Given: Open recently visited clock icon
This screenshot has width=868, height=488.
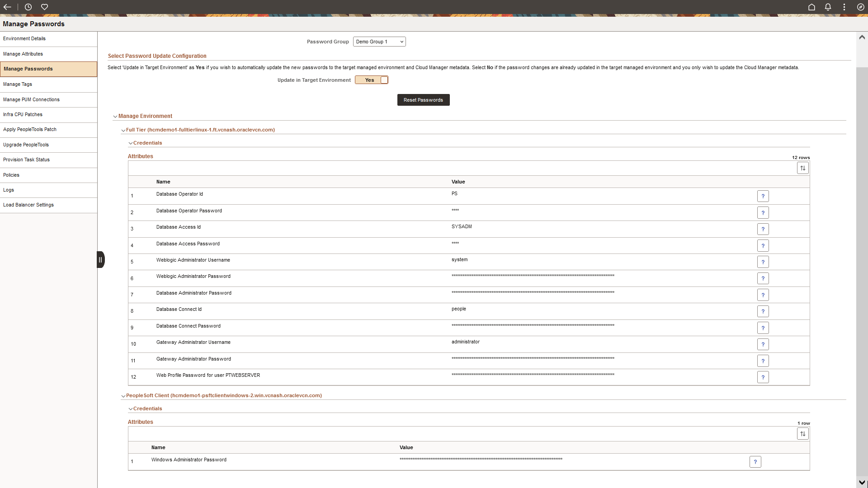Looking at the screenshot, I should (28, 7).
